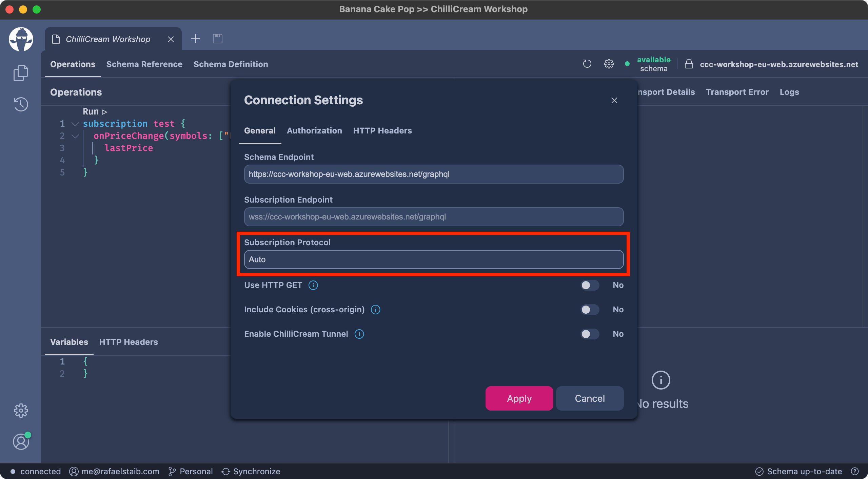Open the Subscription Protocol dropdown
This screenshot has width=868, height=479.
[x=434, y=259]
